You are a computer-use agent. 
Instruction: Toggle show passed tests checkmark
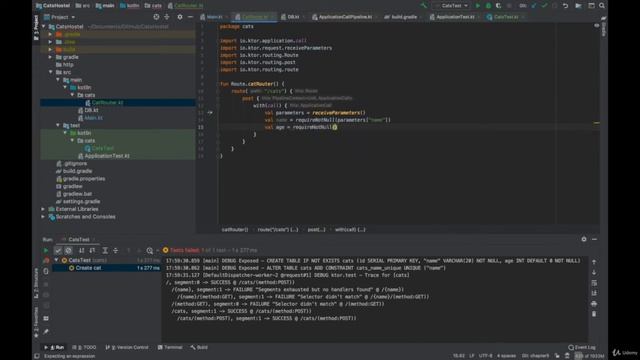[58, 250]
